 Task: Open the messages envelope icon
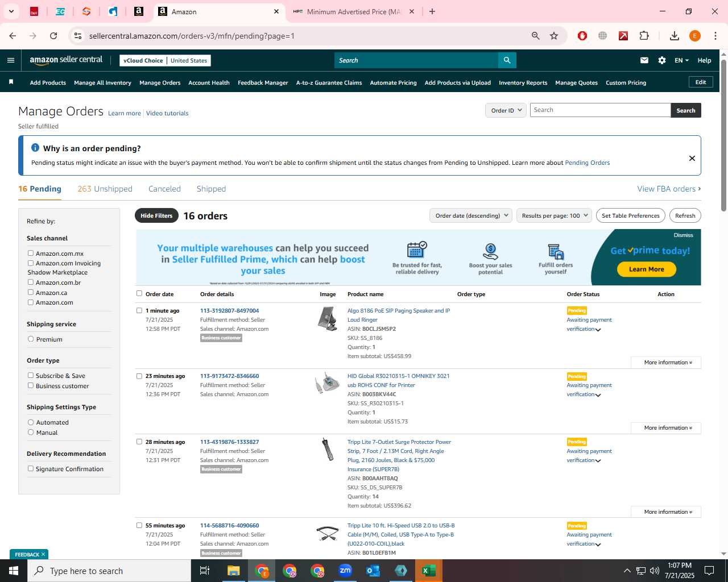click(x=644, y=60)
